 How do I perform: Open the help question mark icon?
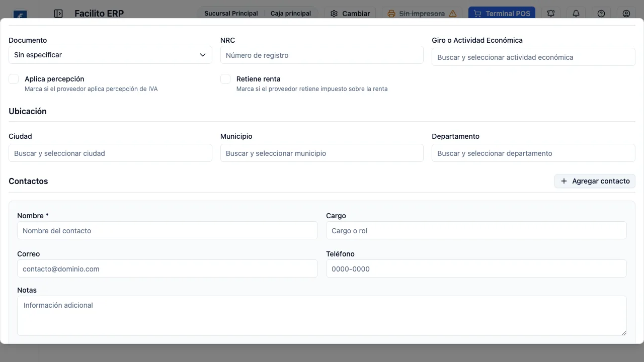(601, 14)
